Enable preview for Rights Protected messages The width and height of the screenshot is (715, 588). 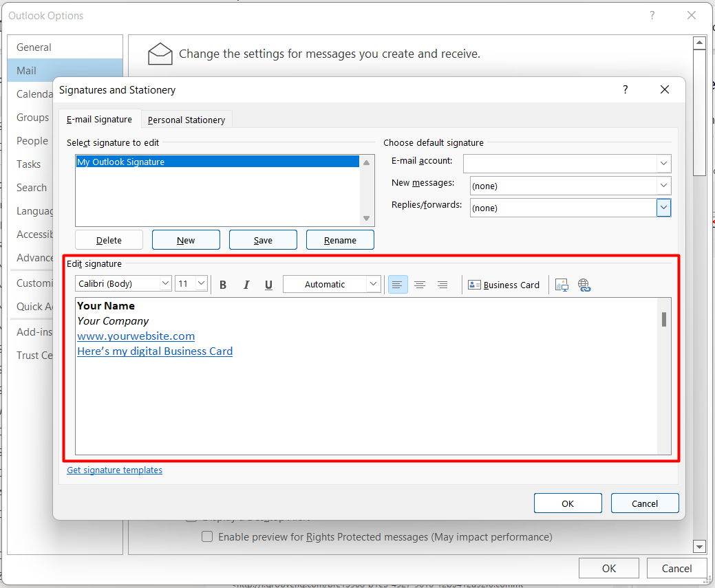point(207,537)
